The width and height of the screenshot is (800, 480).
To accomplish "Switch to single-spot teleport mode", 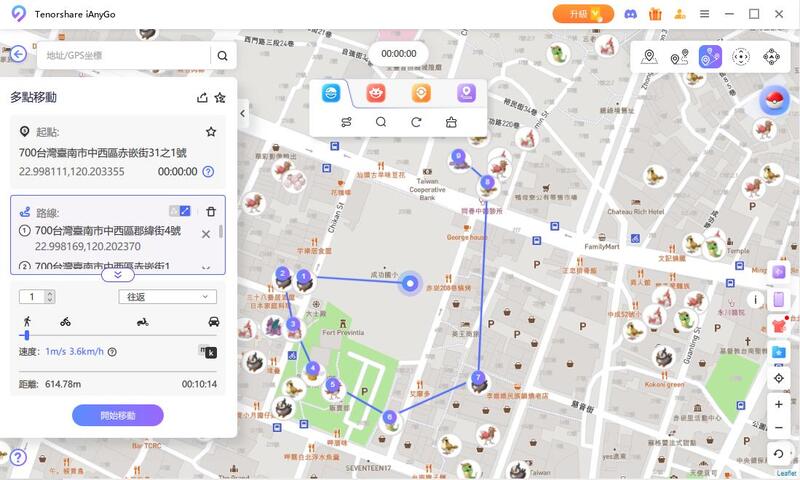I will 649,57.
